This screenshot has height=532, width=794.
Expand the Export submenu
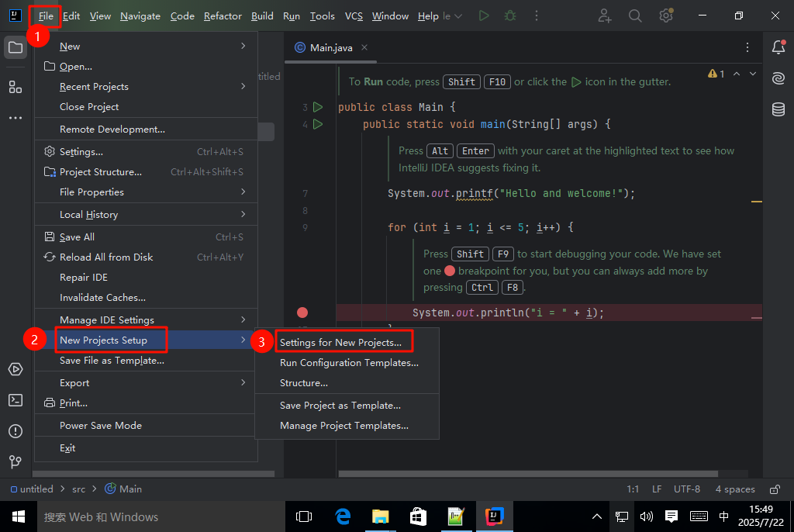point(146,382)
